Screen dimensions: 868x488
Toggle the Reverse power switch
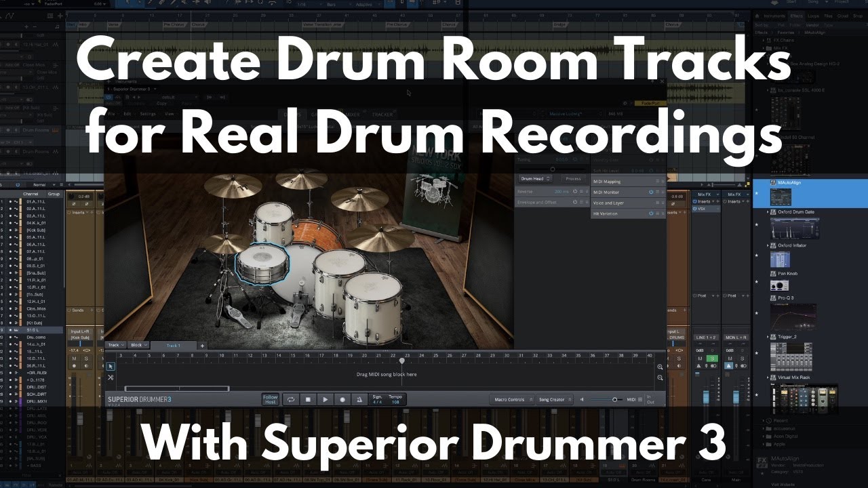coord(574,192)
